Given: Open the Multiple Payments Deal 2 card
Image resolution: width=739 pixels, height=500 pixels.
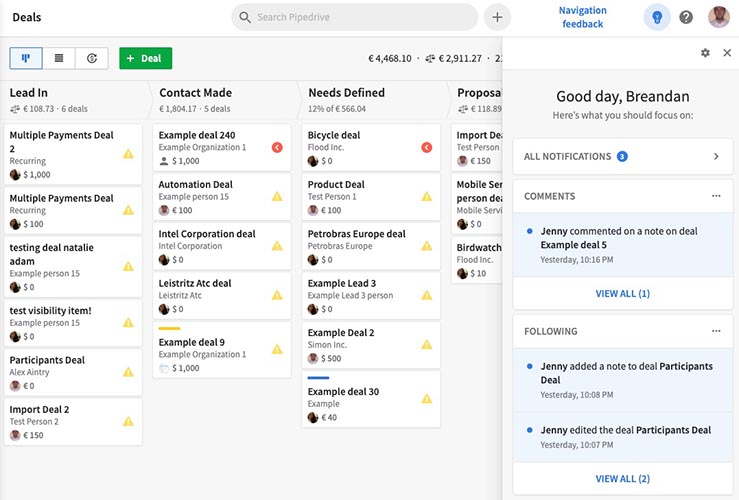Looking at the screenshot, I should tap(73, 155).
